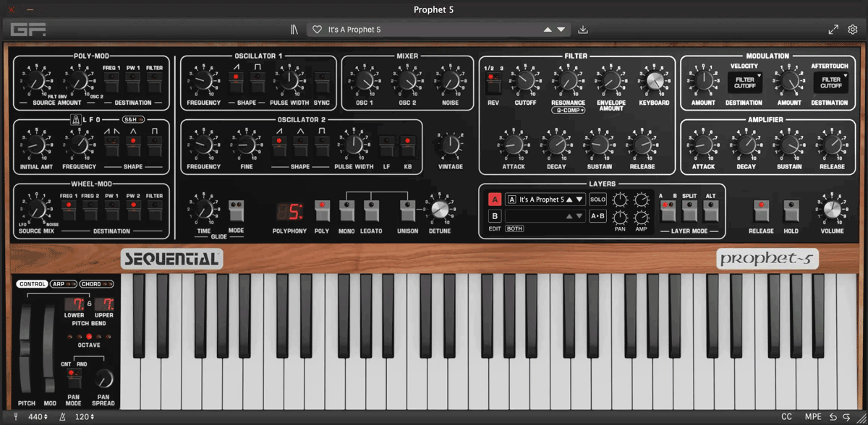The width and height of the screenshot is (868, 425).
Task: Toggle Oscillator 2 LF switch
Action: tap(387, 146)
